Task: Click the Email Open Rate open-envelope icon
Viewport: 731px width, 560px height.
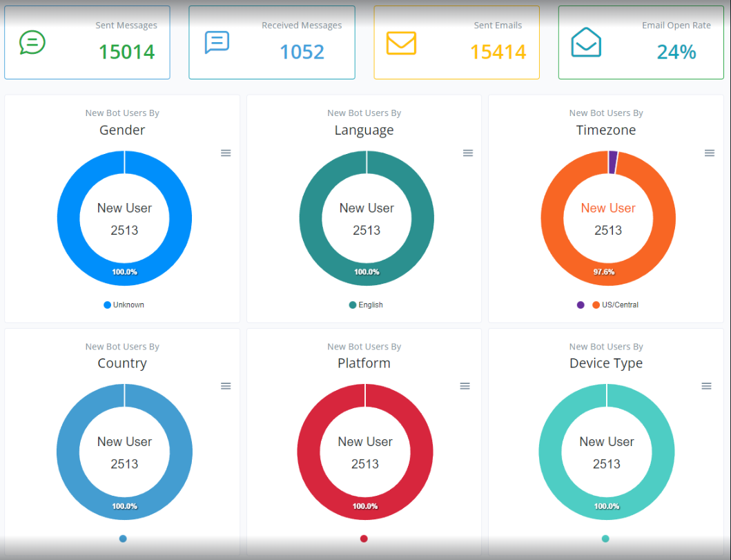Action: (586, 43)
